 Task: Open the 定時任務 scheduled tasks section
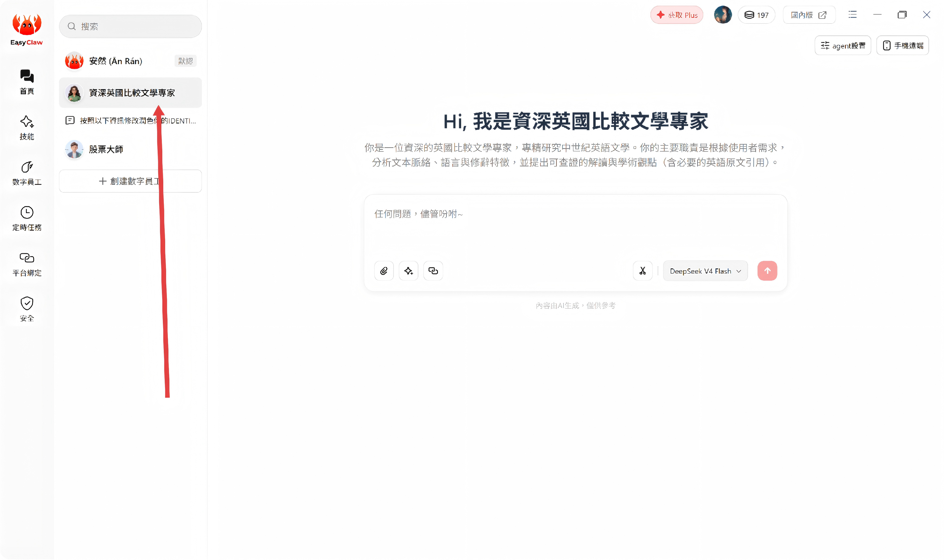(27, 219)
